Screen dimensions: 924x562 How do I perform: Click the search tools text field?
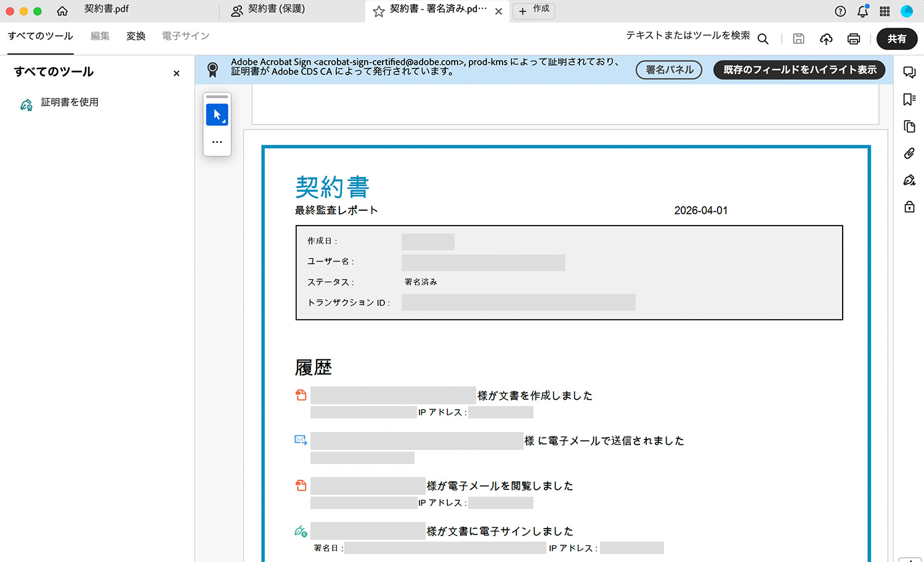[687, 36]
